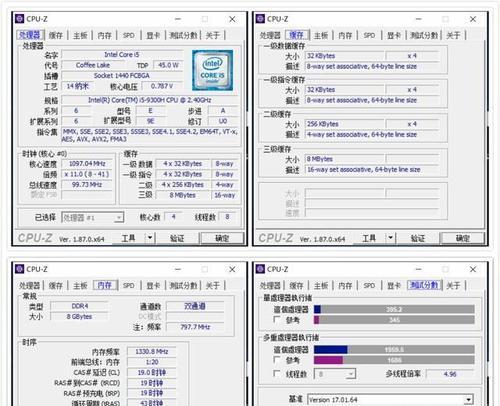The width and height of the screenshot is (500, 406).
Task: Click the FSB:DRAM ratio 1:20
Action: tap(152, 362)
